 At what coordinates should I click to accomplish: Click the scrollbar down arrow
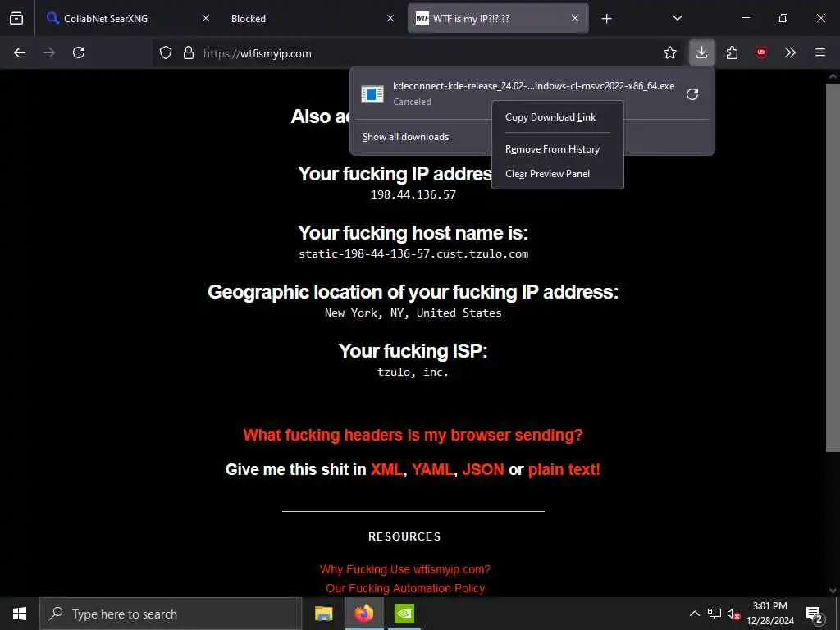click(833, 591)
